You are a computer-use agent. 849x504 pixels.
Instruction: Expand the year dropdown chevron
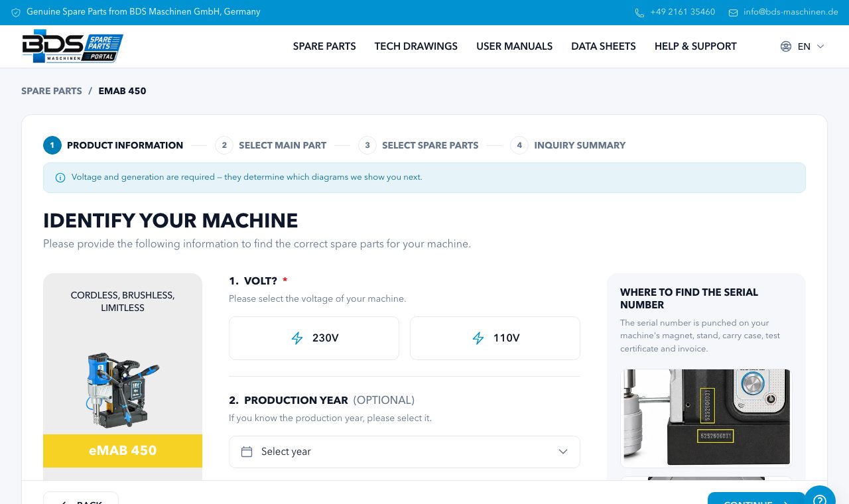tap(563, 452)
